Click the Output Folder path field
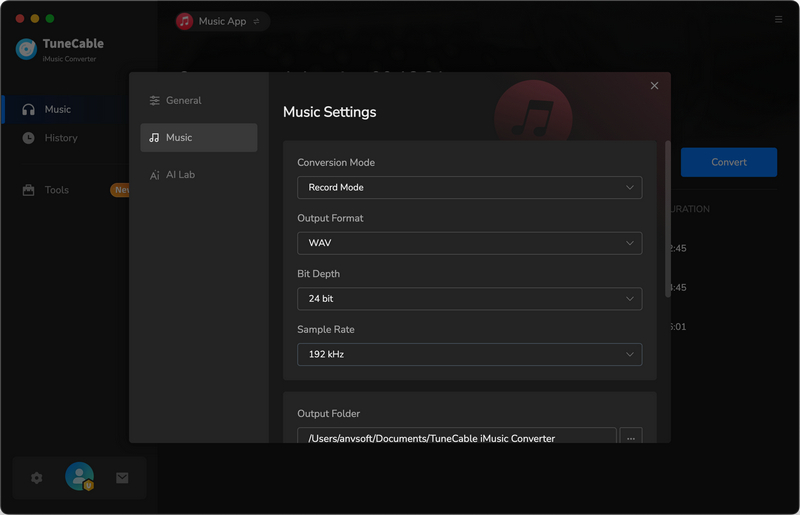Viewport: 800px width, 515px height. tap(456, 438)
